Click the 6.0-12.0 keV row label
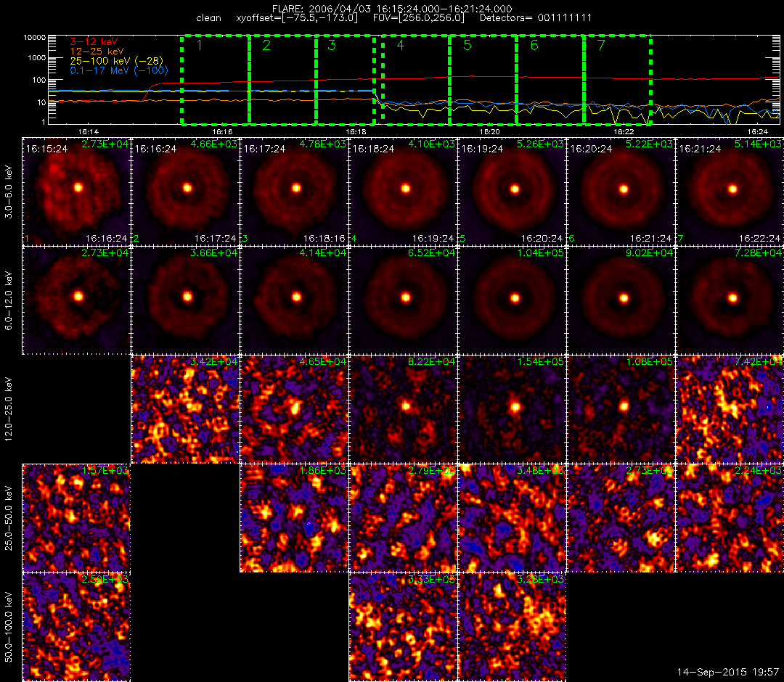 tap(9, 301)
